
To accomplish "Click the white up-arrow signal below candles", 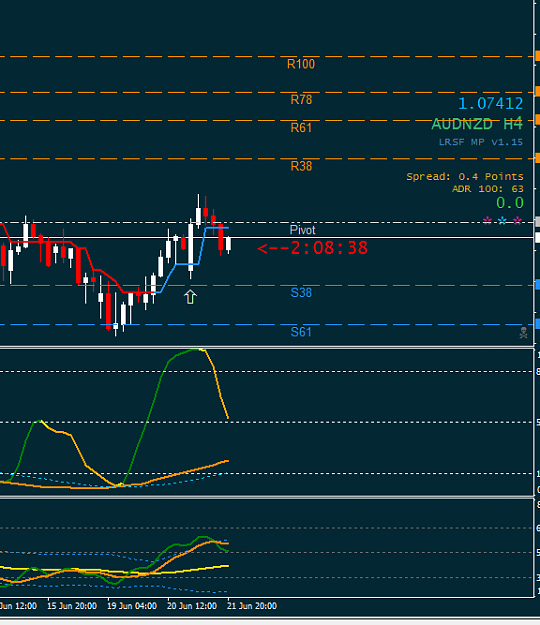I will pyautogui.click(x=190, y=297).
